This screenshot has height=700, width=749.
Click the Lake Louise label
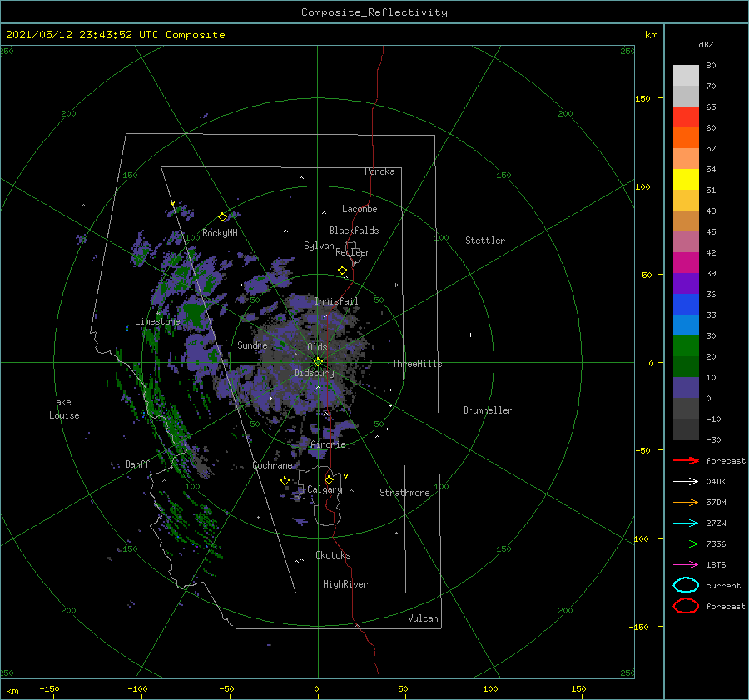(64, 409)
